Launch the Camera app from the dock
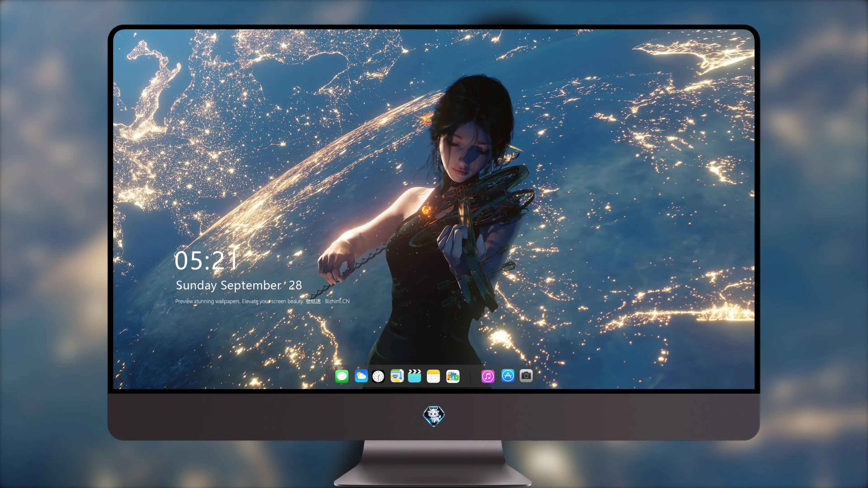The image size is (868, 488). 526,375
